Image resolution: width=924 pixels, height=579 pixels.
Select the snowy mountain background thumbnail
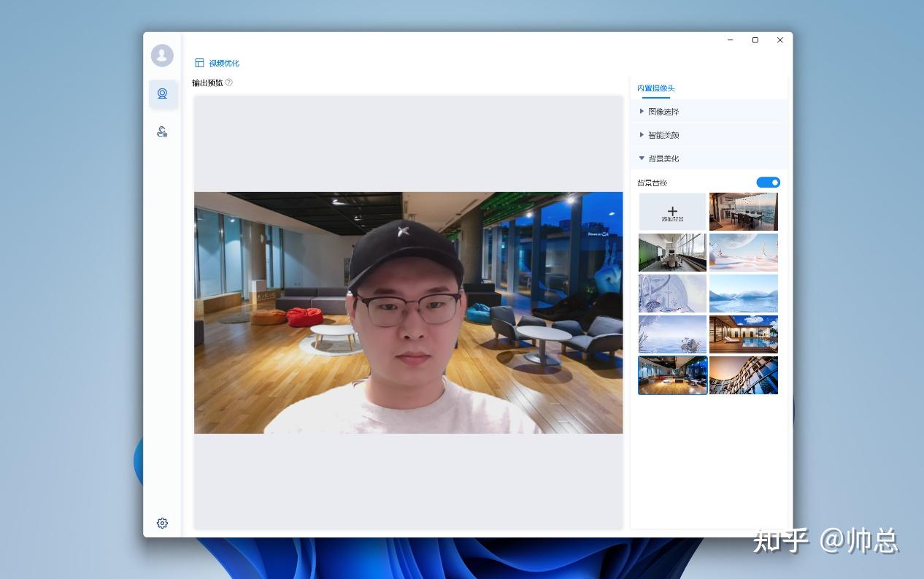click(x=743, y=293)
